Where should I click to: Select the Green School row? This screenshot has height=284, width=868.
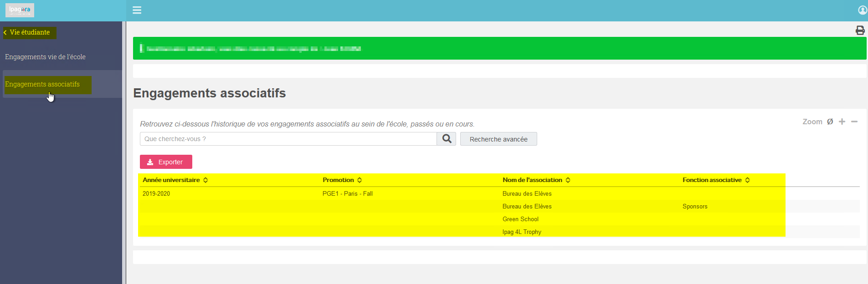click(x=499, y=219)
